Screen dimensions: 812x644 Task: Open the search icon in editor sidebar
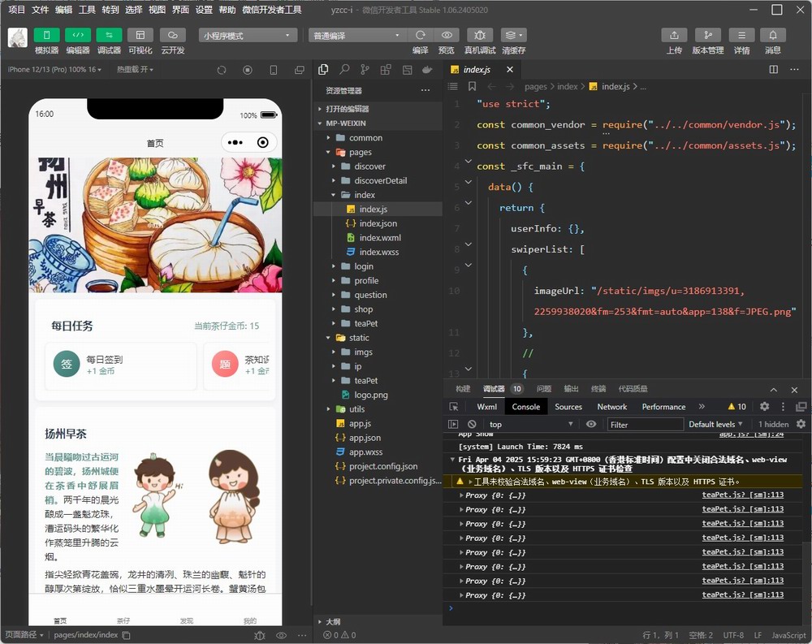pyautogui.click(x=344, y=70)
